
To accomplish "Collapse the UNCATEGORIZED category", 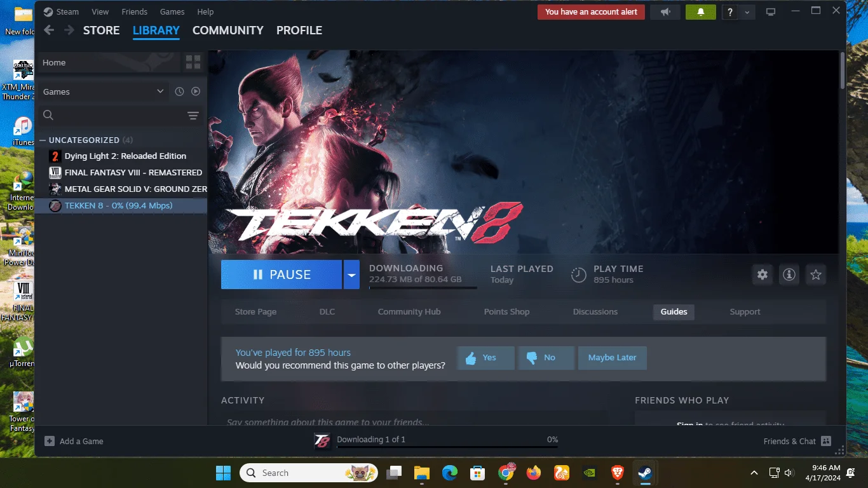I will [43, 140].
